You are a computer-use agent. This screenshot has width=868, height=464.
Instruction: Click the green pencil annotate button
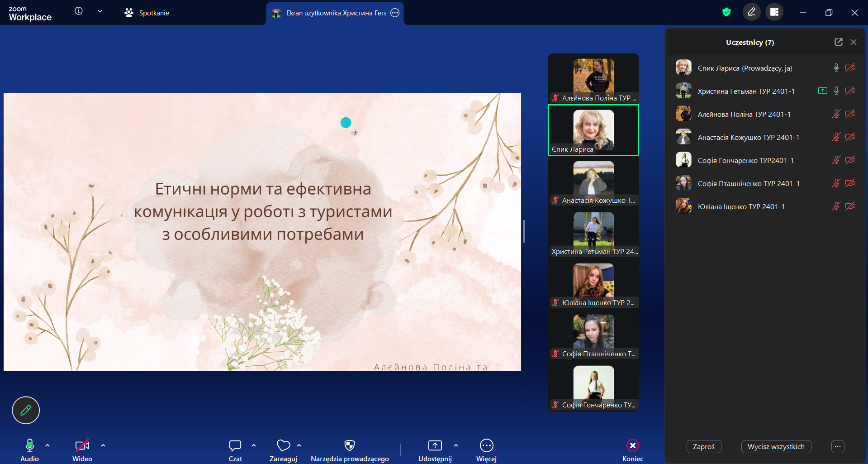tap(26, 410)
